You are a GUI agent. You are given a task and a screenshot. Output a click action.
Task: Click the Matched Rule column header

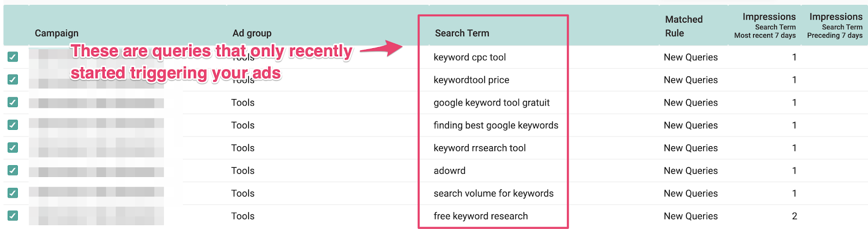tap(684, 26)
